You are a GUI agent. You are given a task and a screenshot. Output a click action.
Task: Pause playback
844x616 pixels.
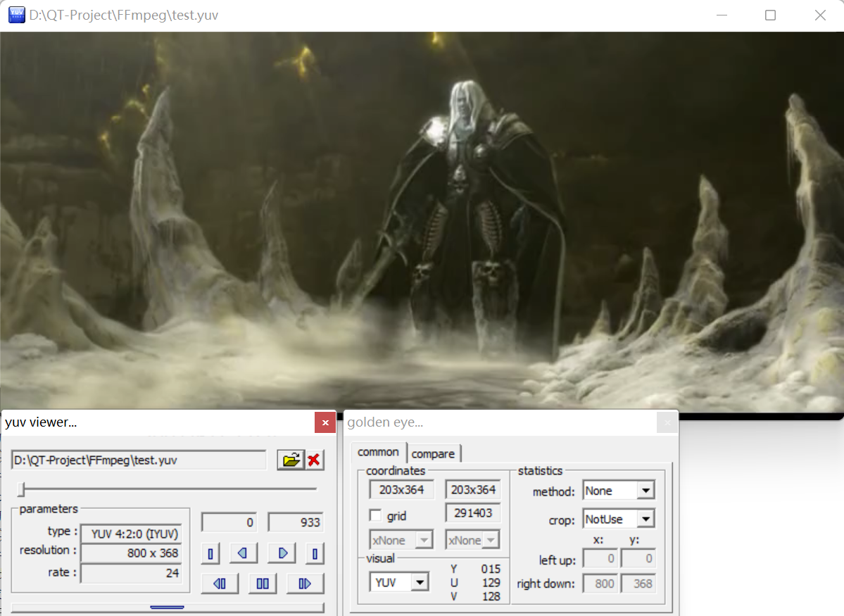(x=263, y=584)
